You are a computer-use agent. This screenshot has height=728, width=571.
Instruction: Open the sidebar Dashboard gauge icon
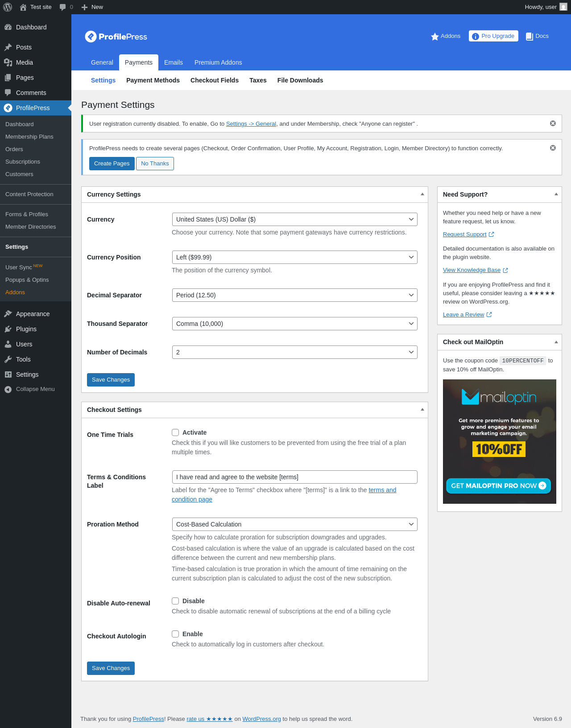[x=8, y=27]
